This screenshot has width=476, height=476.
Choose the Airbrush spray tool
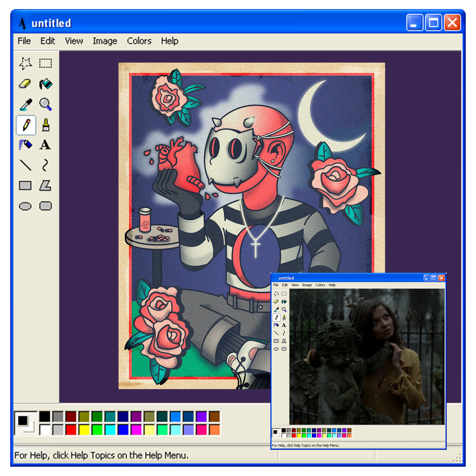(25, 145)
